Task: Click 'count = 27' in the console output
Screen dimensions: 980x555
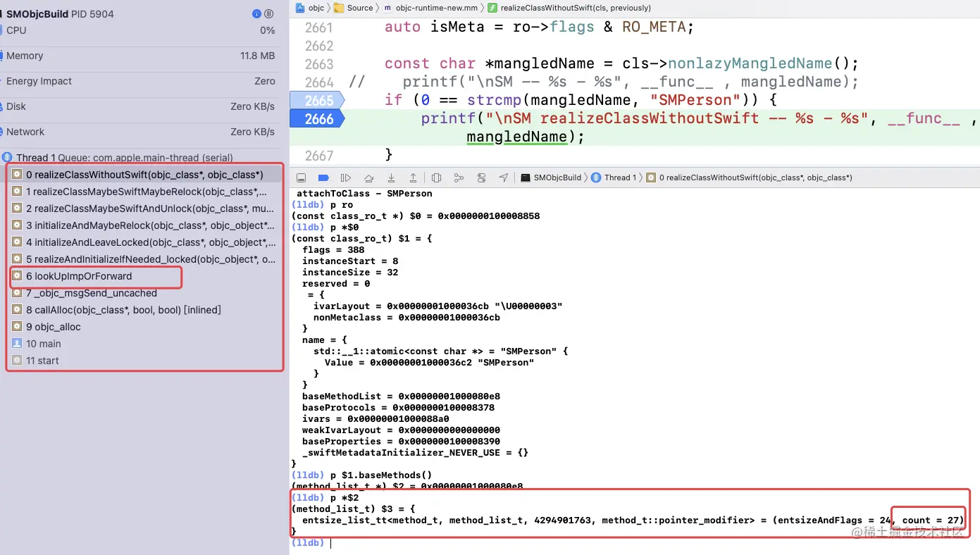Action: point(932,520)
